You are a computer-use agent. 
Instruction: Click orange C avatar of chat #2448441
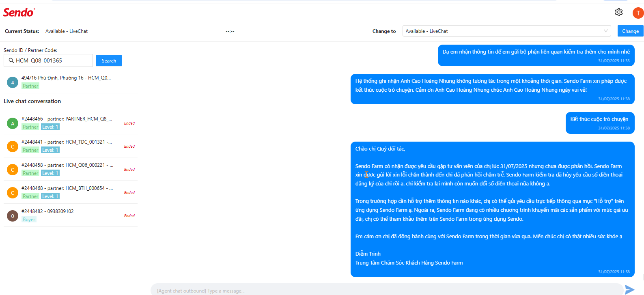coord(13,146)
